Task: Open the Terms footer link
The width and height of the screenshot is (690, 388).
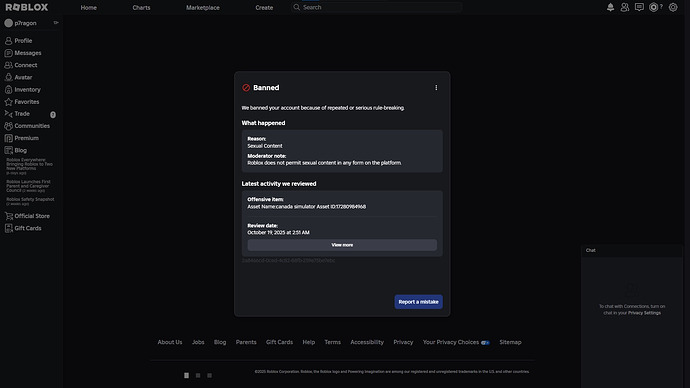Action: [333, 342]
